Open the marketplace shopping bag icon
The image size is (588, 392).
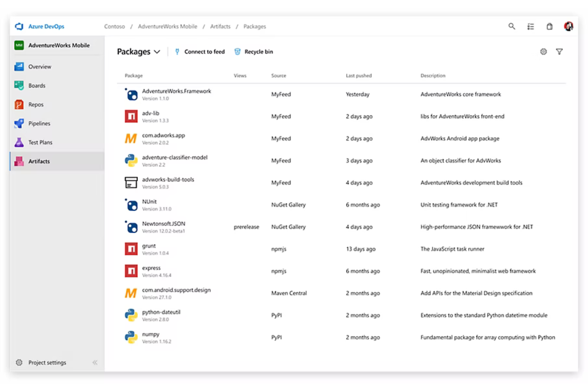tap(549, 27)
